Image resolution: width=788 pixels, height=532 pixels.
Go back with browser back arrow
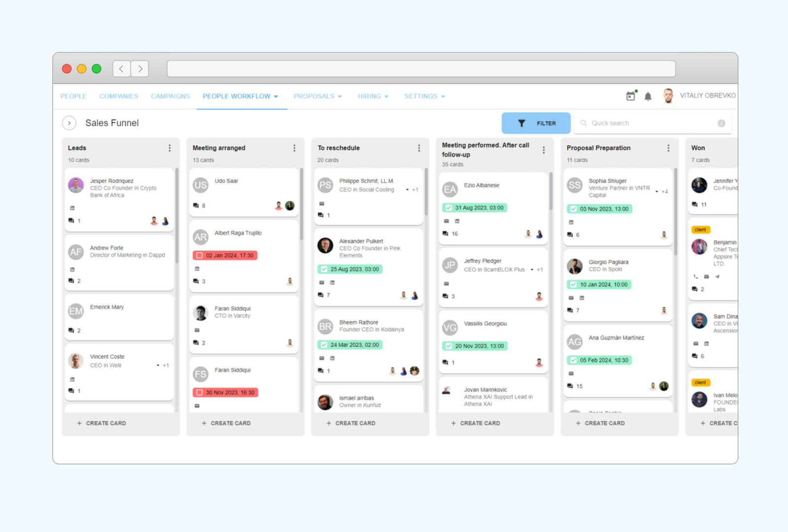pos(122,69)
